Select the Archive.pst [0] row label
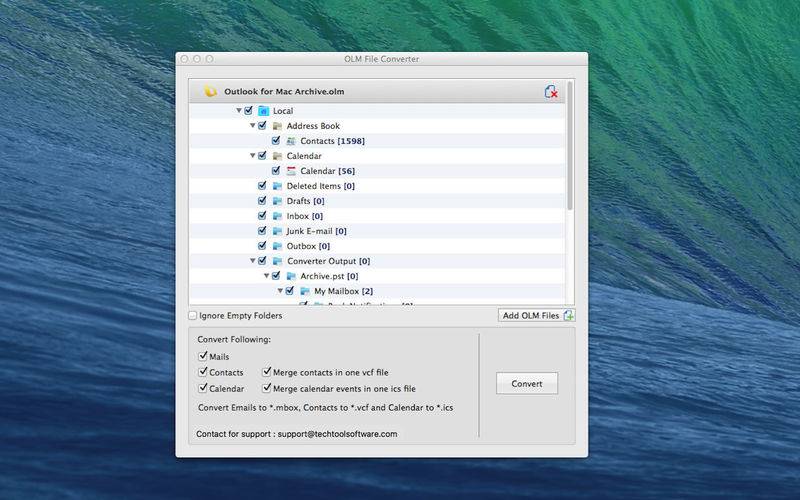The width and height of the screenshot is (800, 500). 329,276
